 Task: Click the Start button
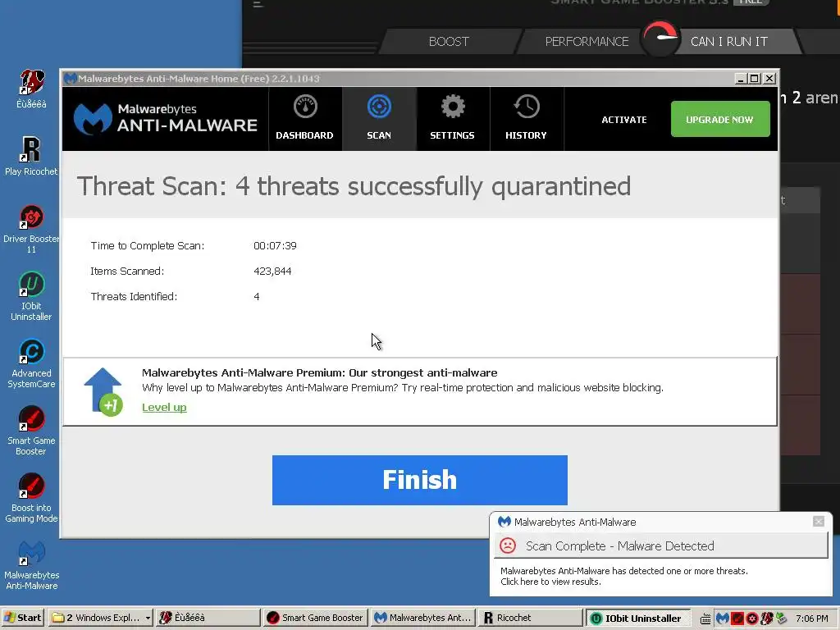click(23, 618)
